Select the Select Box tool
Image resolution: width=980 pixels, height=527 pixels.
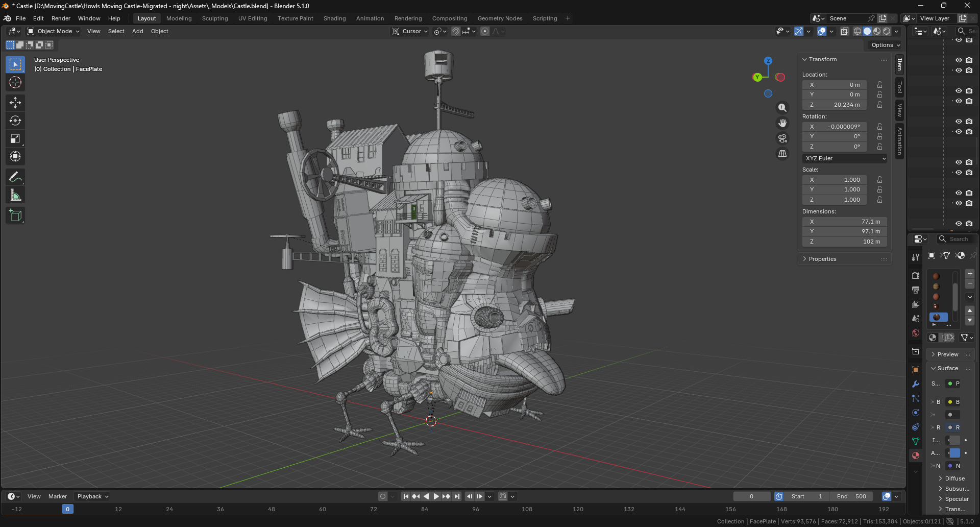[x=15, y=64]
